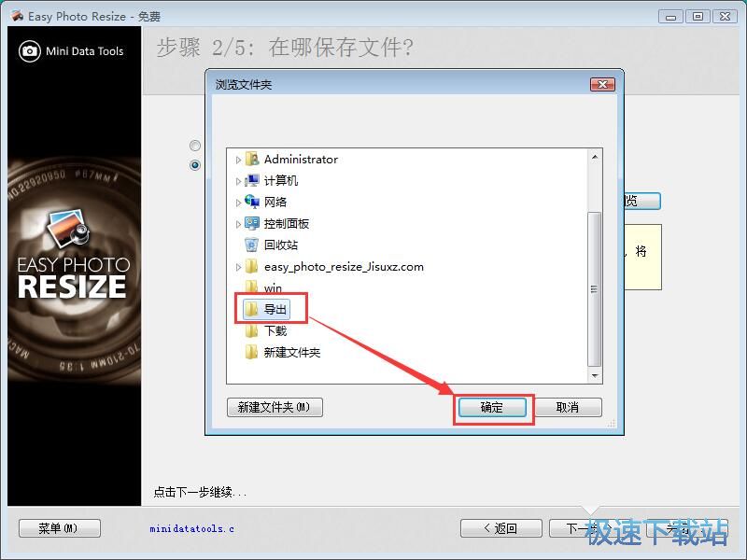This screenshot has width=747, height=560.
Task: Expand the 计算机 tree node
Action: 238,181
